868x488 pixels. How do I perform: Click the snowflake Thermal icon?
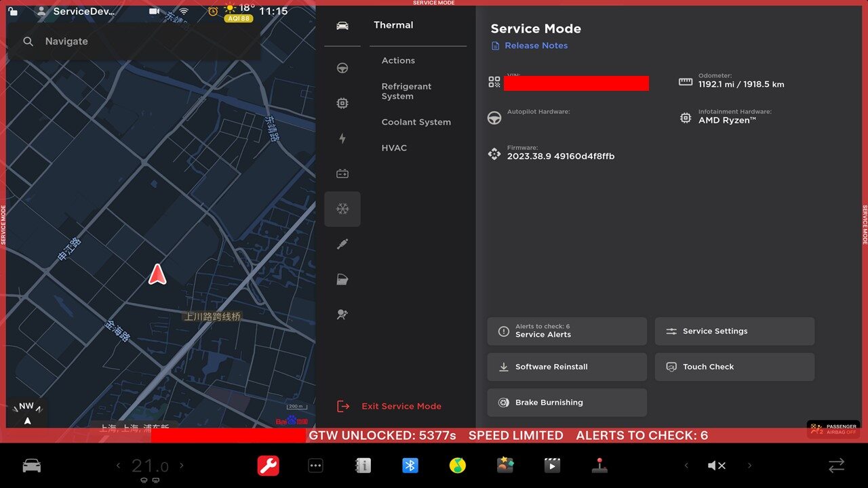click(342, 209)
